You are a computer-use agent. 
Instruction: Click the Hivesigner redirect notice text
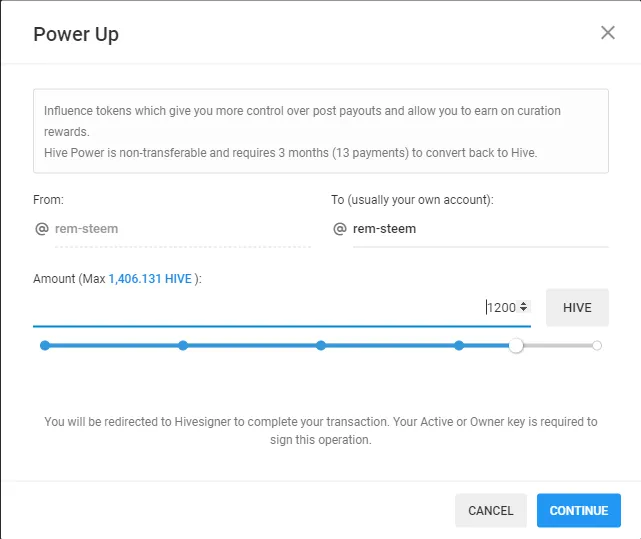(321, 431)
